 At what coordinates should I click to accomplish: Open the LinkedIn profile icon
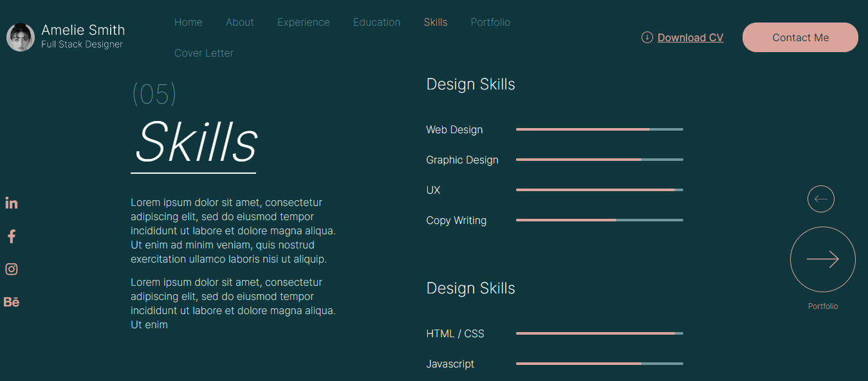pyautogui.click(x=12, y=203)
